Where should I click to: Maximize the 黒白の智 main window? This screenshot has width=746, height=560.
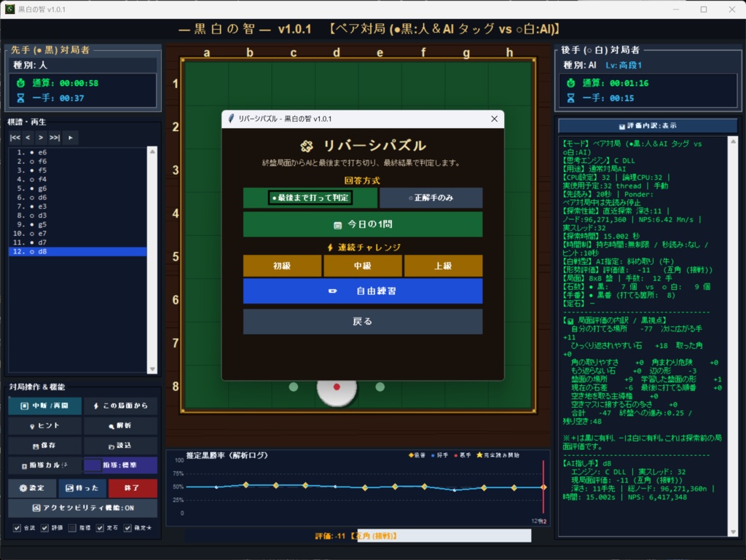pyautogui.click(x=704, y=9)
